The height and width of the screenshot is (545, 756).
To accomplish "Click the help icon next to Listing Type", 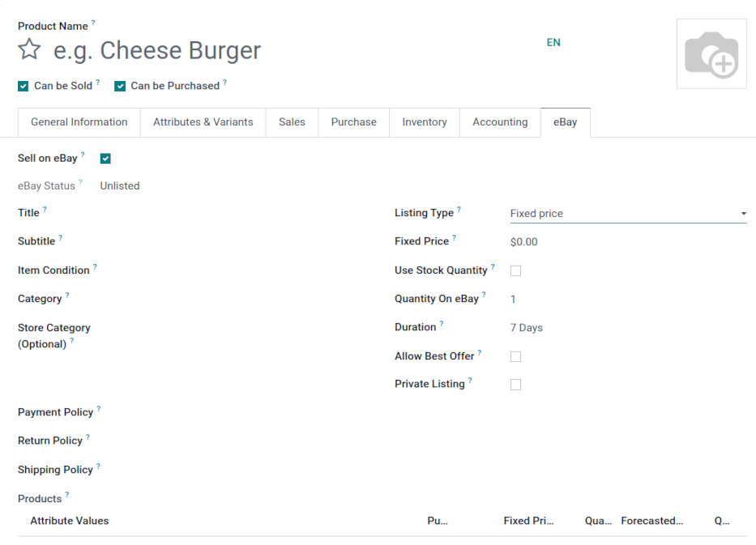I will coord(458,207).
